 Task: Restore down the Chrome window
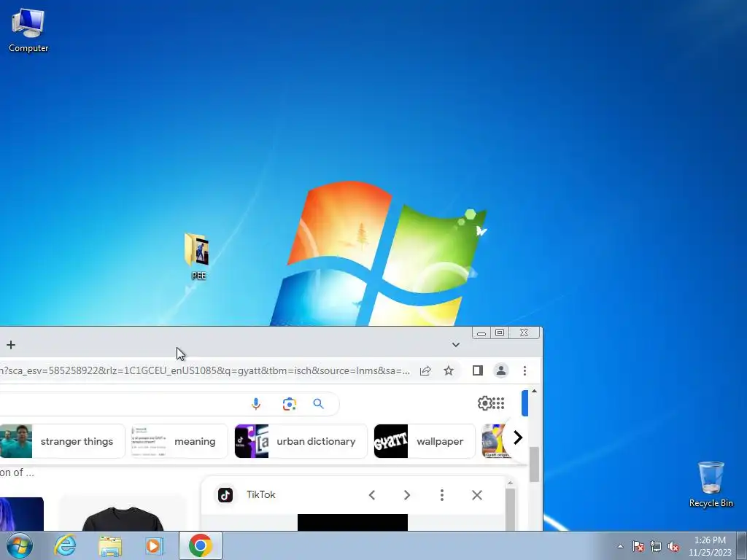pyautogui.click(x=499, y=332)
